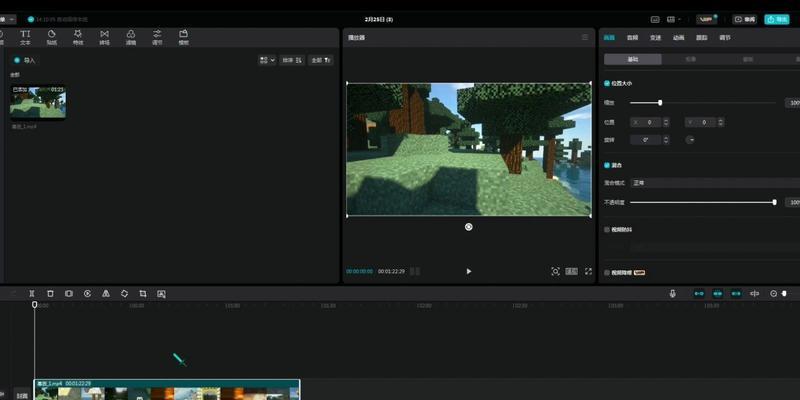Click the rotation reset center icon below preview
The height and width of the screenshot is (400, 800).
pyautogui.click(x=468, y=227)
